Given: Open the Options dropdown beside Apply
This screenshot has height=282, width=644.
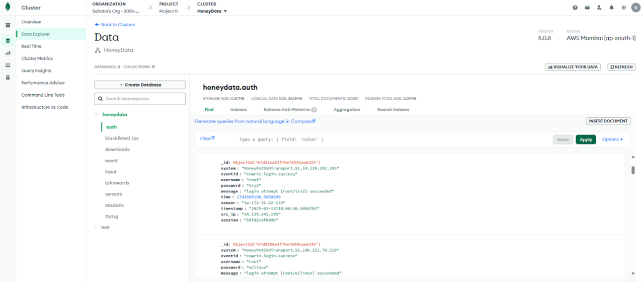Looking at the screenshot, I should [612, 139].
